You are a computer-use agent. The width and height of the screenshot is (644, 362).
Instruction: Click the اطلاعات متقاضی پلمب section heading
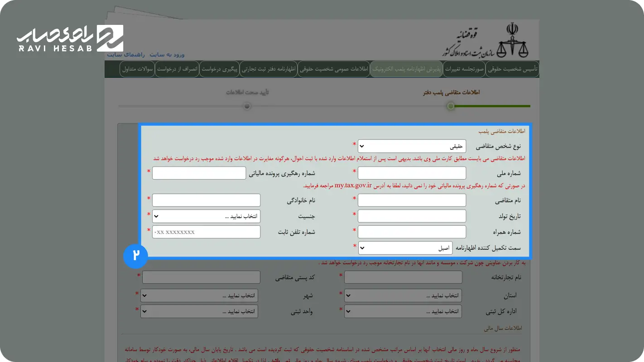click(502, 131)
